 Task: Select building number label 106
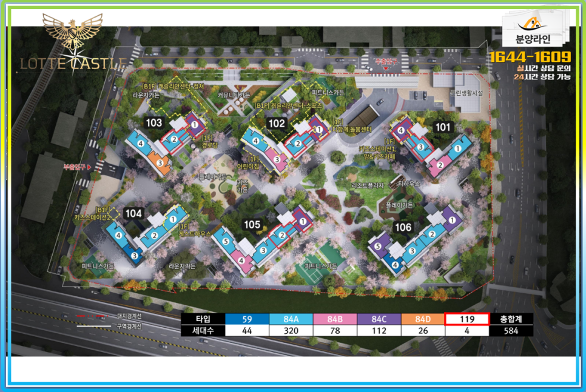point(403,227)
